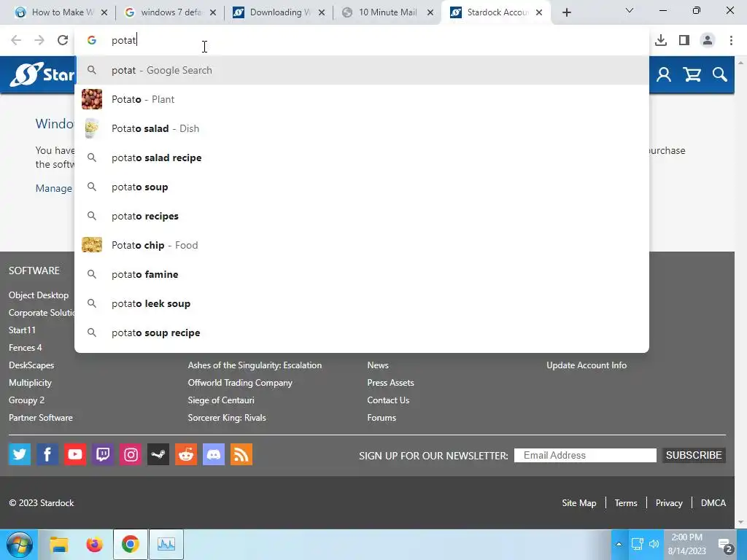Open the DMCA footer link
This screenshot has height=560, width=747.
[x=713, y=503]
